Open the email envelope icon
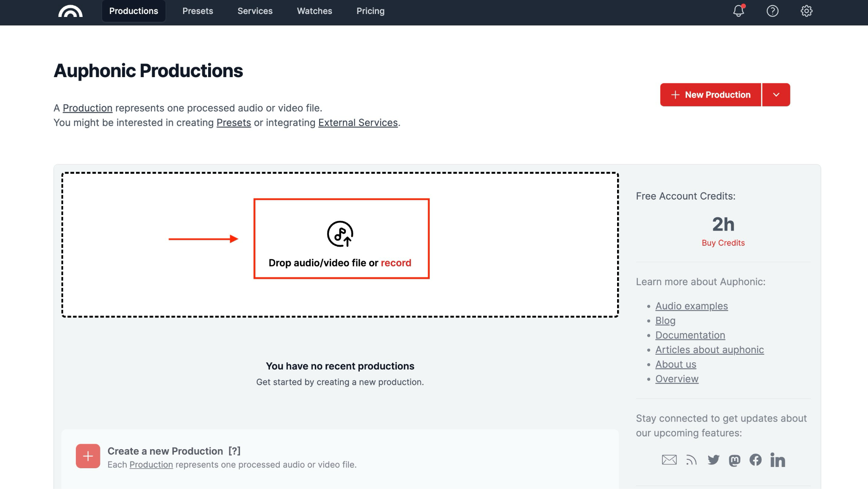The width and height of the screenshot is (868, 489). click(x=669, y=460)
